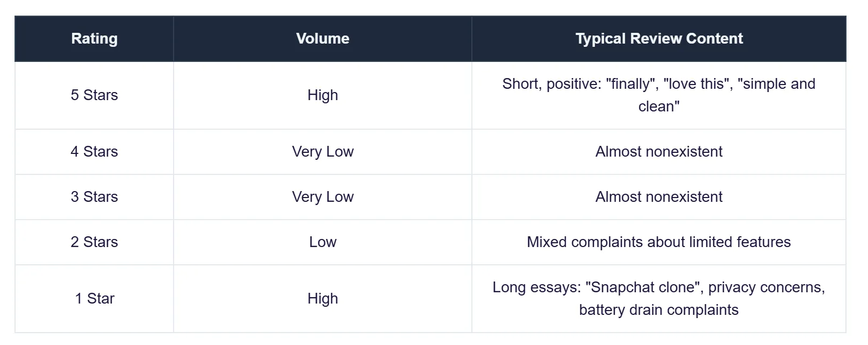Click the Very Low volume for 4 Stars

[322, 152]
